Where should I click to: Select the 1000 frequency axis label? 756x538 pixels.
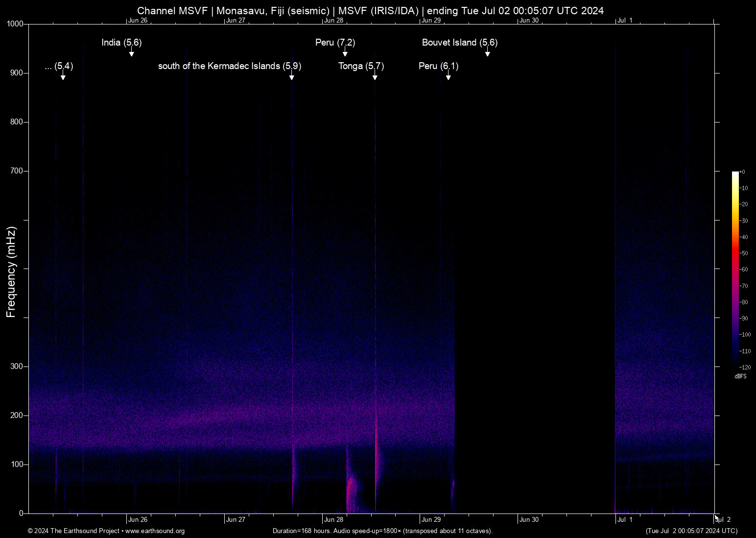click(15, 24)
